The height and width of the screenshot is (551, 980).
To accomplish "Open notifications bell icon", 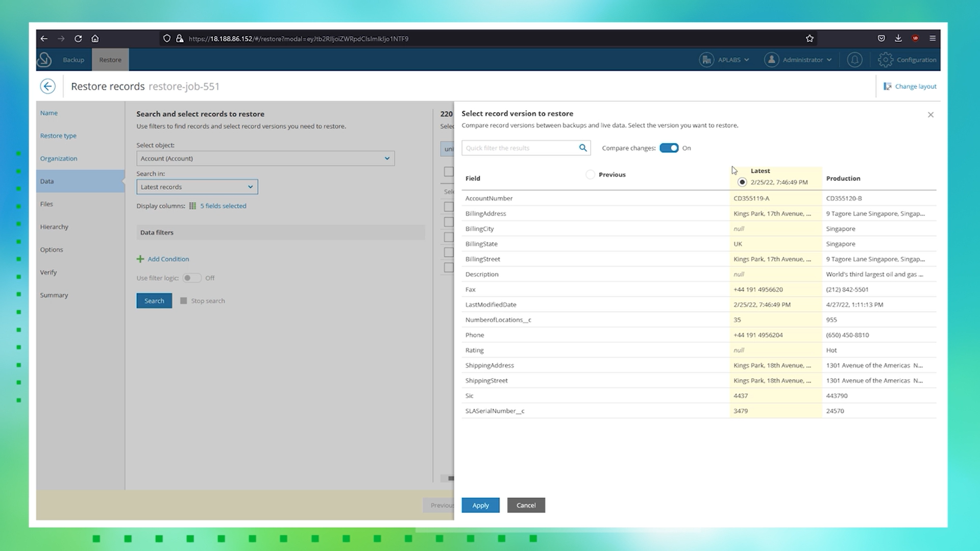I will 854,60.
